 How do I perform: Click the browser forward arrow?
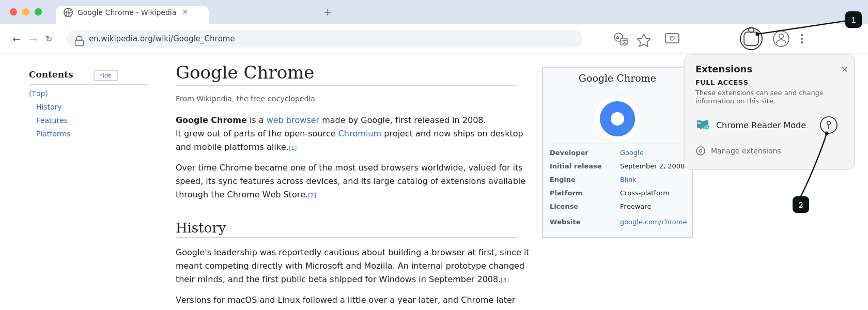click(x=33, y=39)
